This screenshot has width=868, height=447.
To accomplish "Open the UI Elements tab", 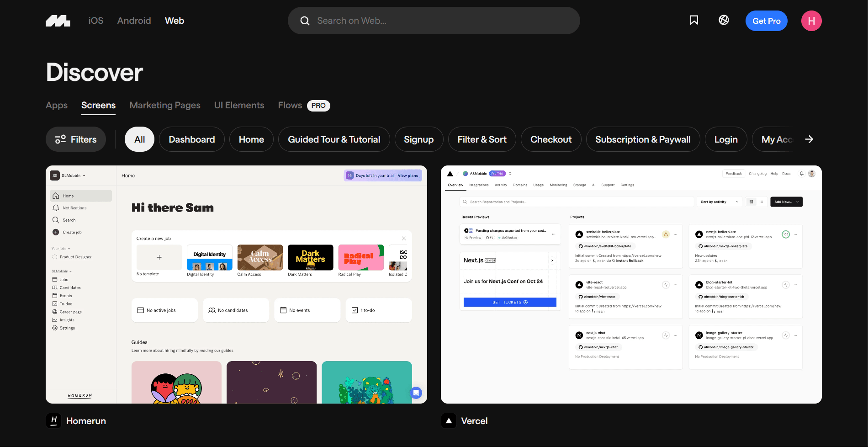I will pyautogui.click(x=239, y=105).
